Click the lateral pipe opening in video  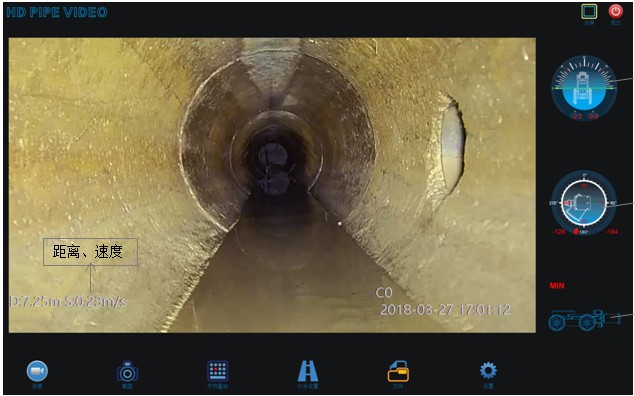(x=452, y=145)
